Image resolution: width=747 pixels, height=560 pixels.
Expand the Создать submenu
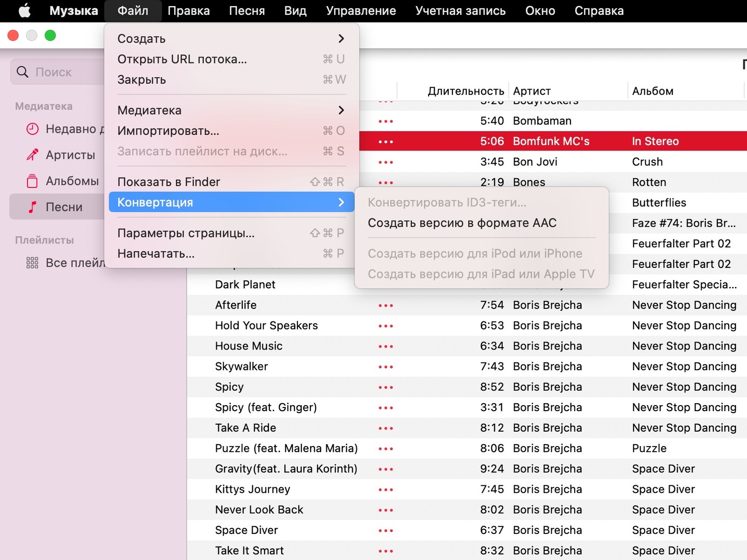coord(341,39)
